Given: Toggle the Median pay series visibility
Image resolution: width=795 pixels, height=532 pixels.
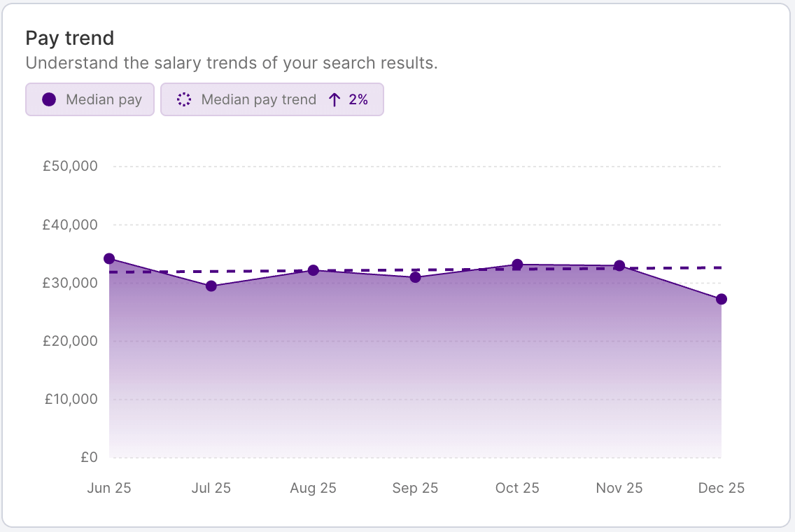Looking at the screenshot, I should (90, 99).
